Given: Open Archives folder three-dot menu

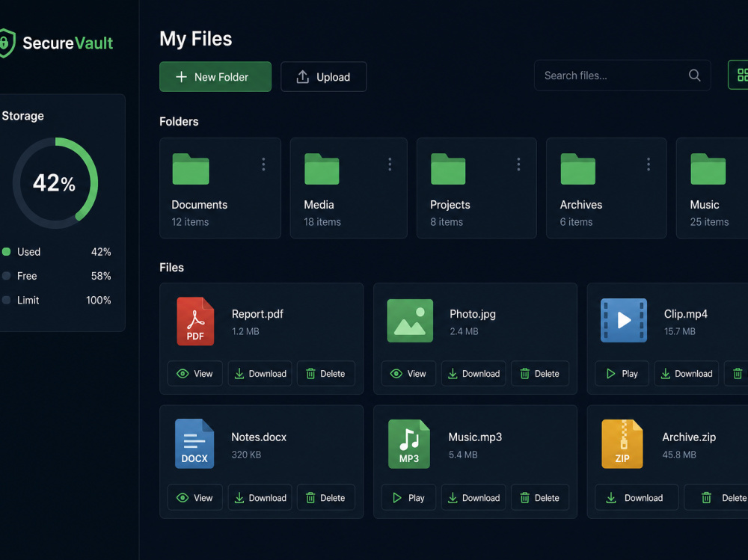Looking at the screenshot, I should [x=649, y=164].
